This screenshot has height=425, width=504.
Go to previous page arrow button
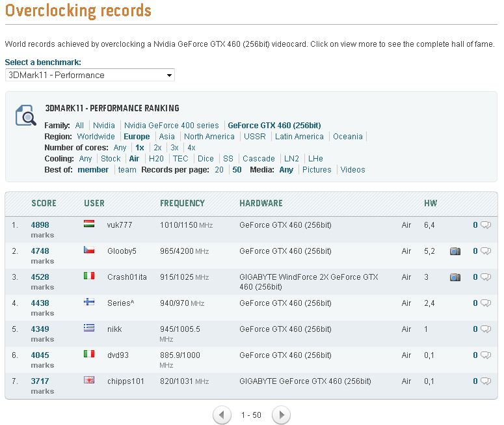coord(222,415)
